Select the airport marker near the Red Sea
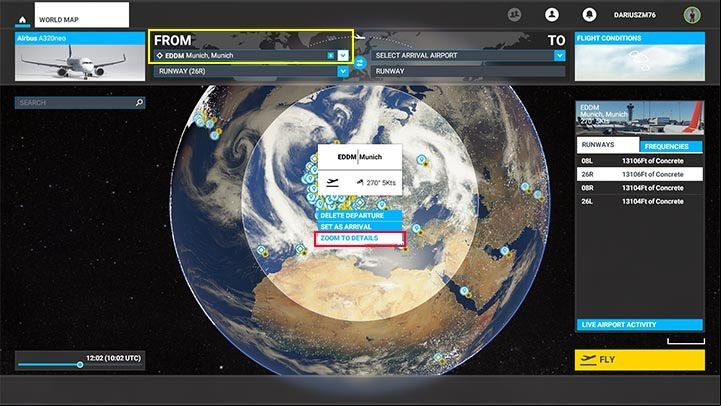This screenshot has height=406, width=721. tap(464, 291)
